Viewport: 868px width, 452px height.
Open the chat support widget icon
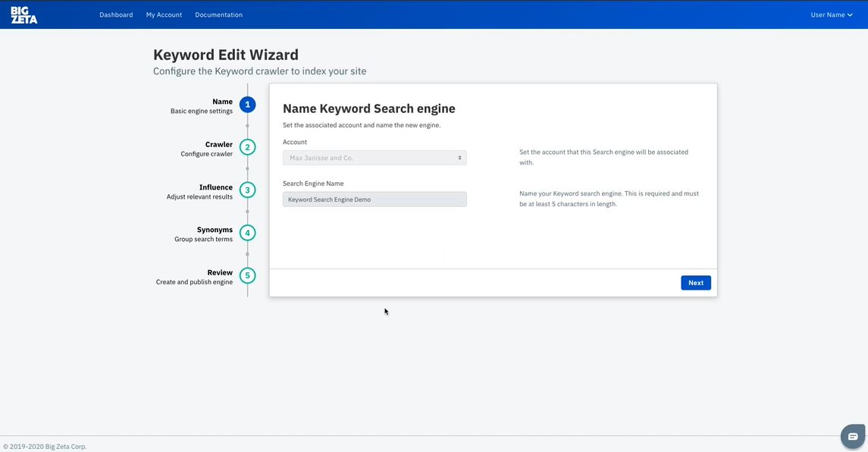853,436
